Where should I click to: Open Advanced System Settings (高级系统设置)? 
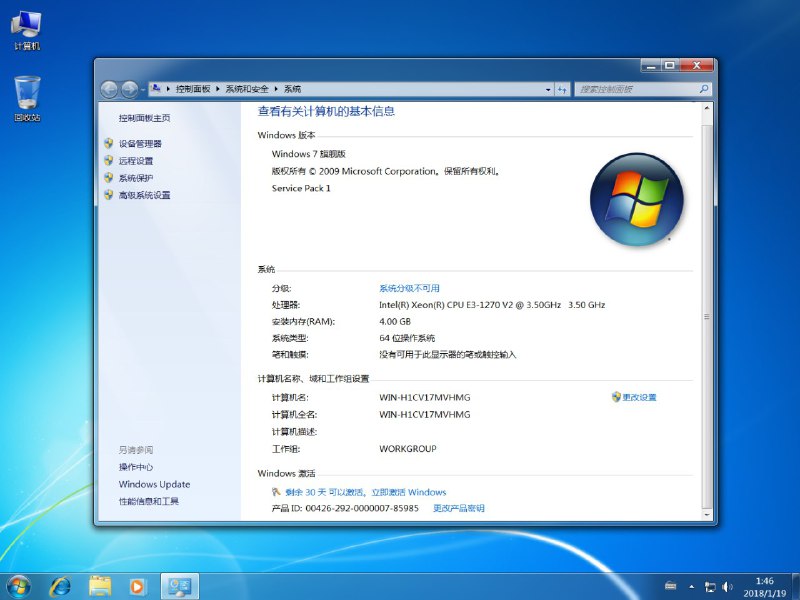click(144, 195)
